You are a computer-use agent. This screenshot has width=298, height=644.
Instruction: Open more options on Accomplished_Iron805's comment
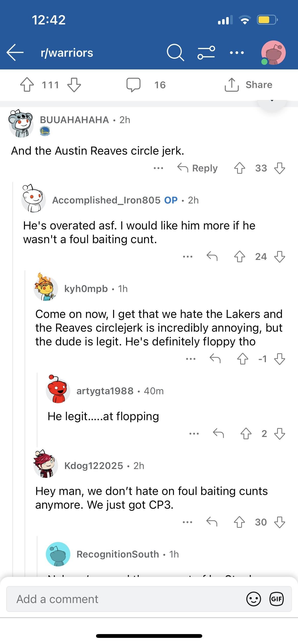tap(188, 257)
